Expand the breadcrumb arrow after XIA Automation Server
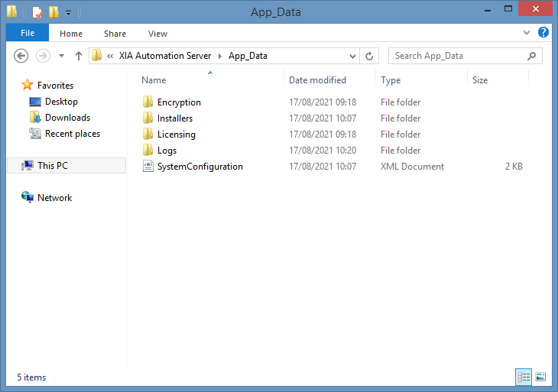The image size is (558, 392). 220,56
